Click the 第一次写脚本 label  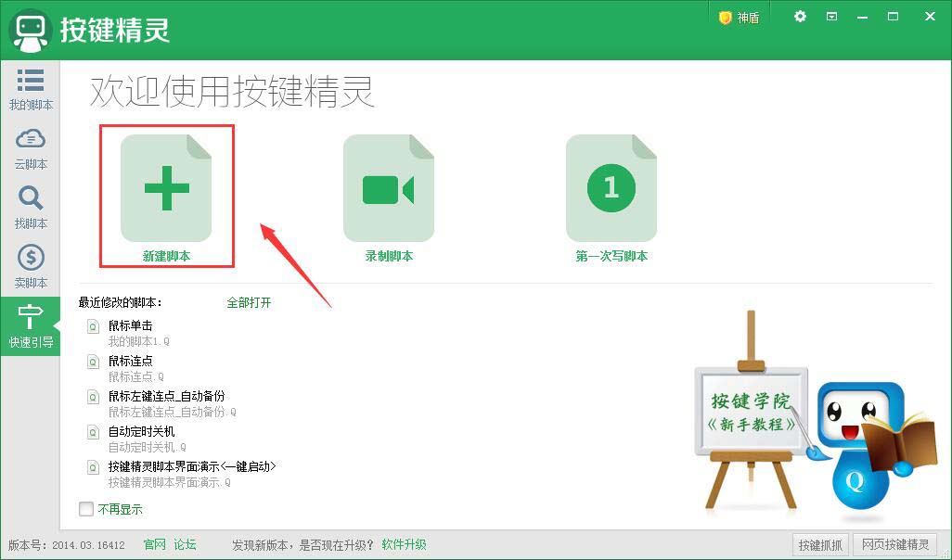coord(611,256)
